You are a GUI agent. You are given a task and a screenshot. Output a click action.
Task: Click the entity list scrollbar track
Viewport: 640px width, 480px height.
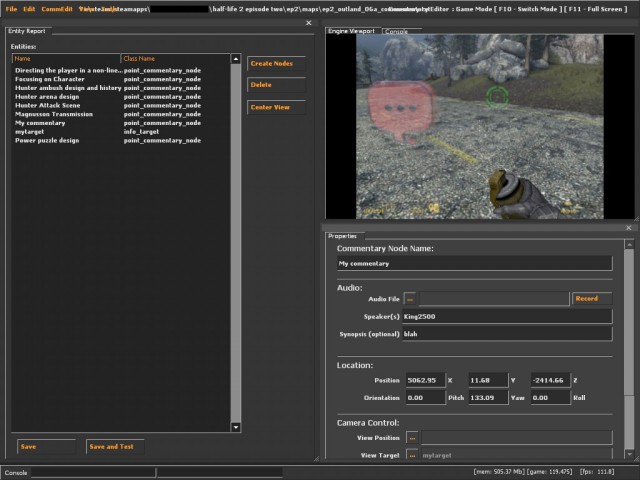(x=236, y=243)
